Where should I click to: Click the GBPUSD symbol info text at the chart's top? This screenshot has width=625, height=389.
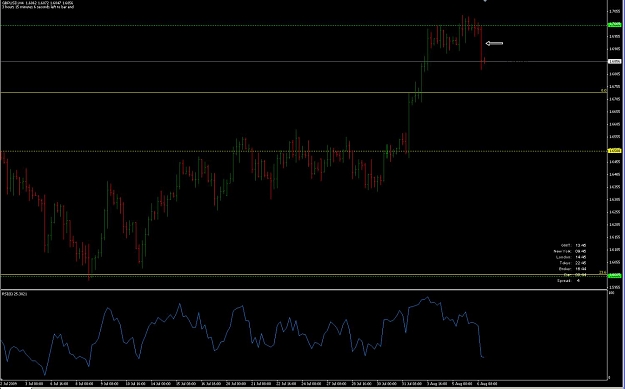(x=37, y=2)
